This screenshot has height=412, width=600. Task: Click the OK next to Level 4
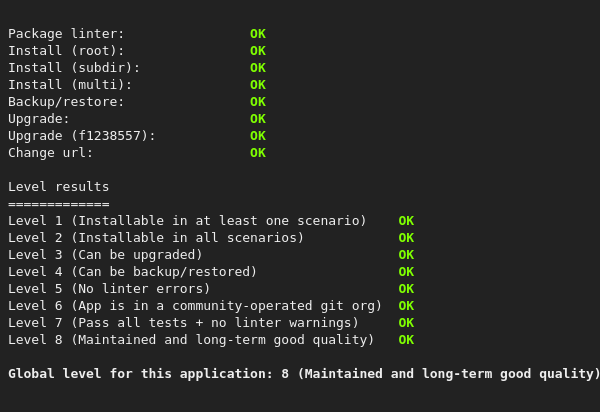tap(406, 272)
